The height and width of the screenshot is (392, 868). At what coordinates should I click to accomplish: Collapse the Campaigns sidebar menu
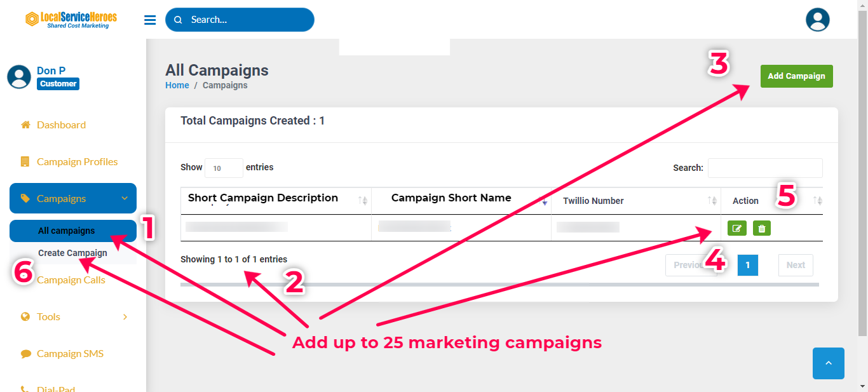(x=125, y=199)
